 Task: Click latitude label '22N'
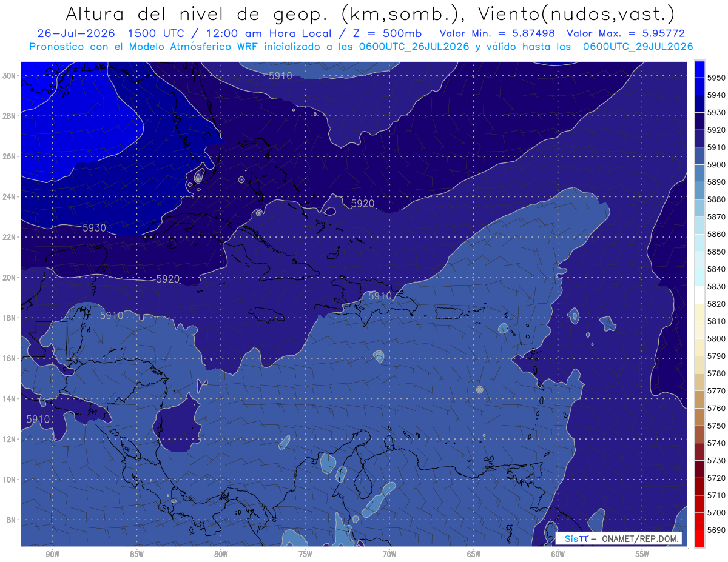coord(8,237)
